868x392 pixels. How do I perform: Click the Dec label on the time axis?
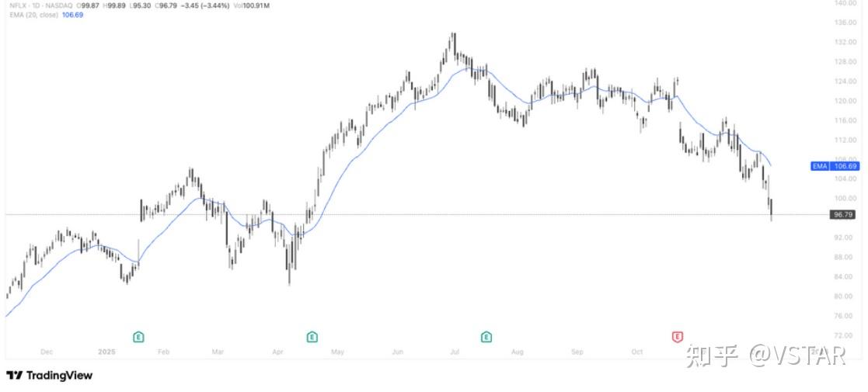(46, 352)
